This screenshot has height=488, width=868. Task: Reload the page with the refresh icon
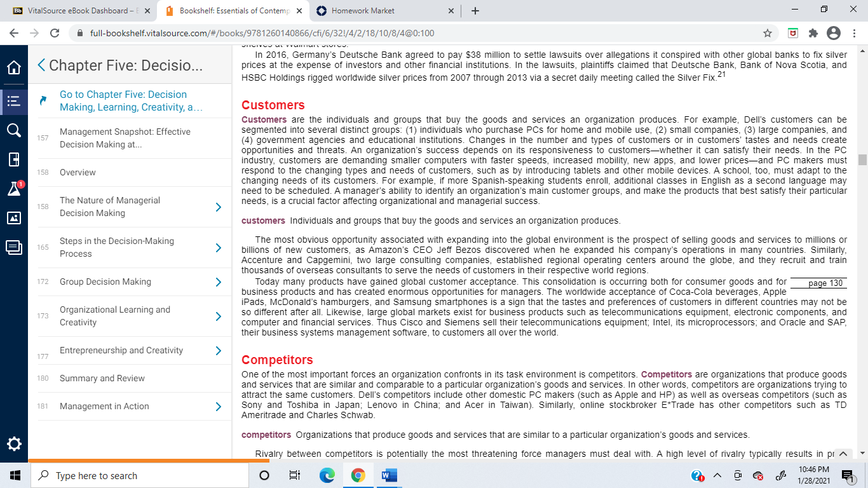55,33
